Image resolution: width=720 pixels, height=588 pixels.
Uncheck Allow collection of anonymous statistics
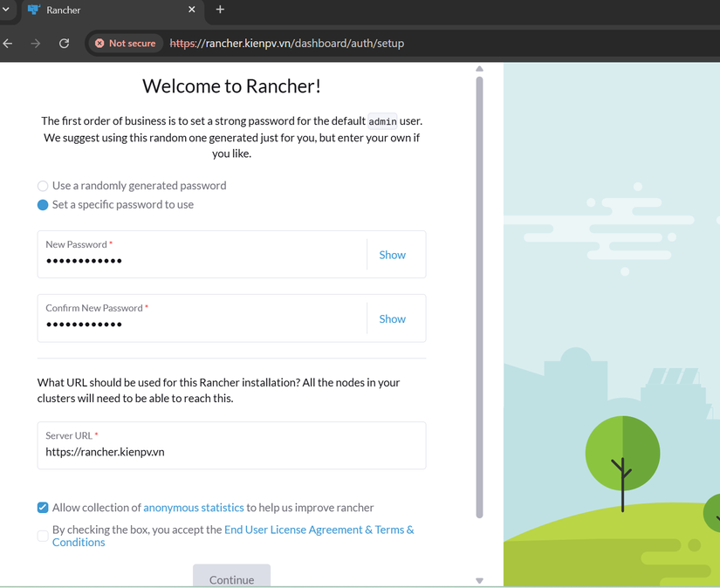point(43,508)
